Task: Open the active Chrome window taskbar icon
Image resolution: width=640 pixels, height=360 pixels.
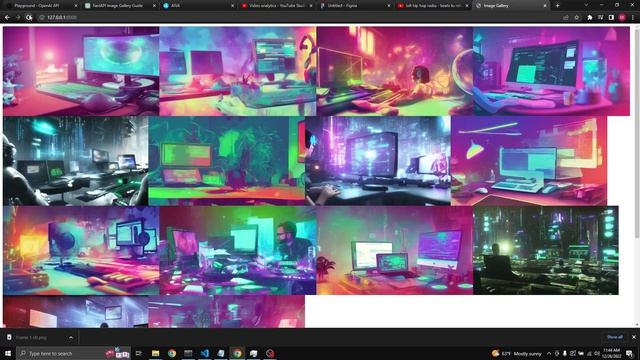Action: tap(237, 353)
